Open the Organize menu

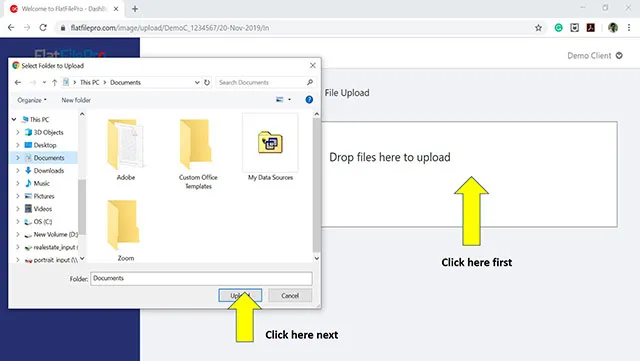(32, 100)
